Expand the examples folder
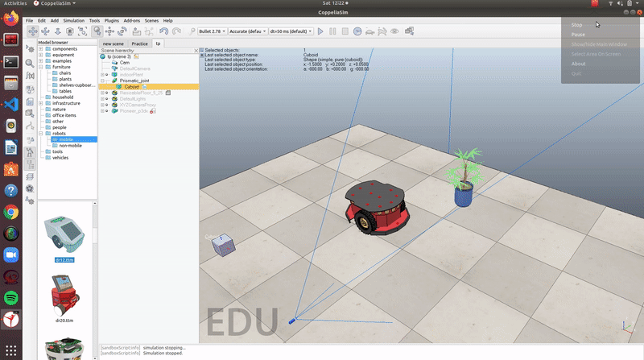 (41, 61)
